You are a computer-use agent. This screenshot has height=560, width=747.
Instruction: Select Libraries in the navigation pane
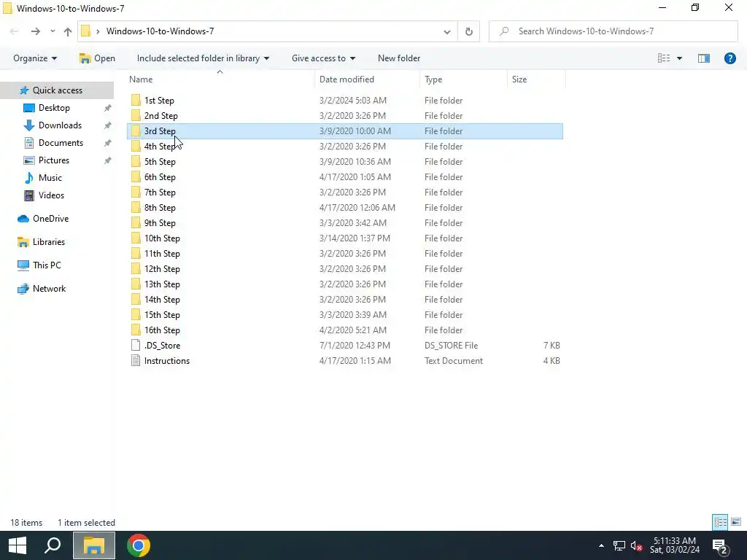click(49, 242)
